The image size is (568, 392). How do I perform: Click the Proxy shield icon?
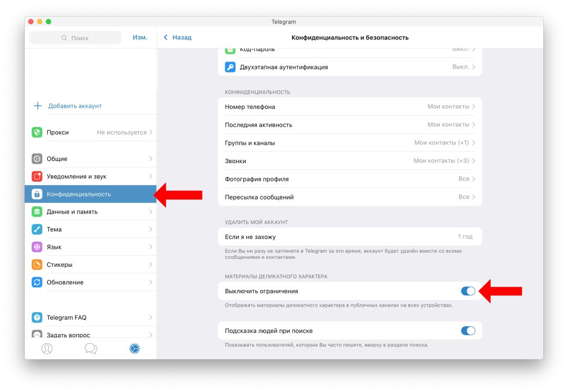[37, 133]
